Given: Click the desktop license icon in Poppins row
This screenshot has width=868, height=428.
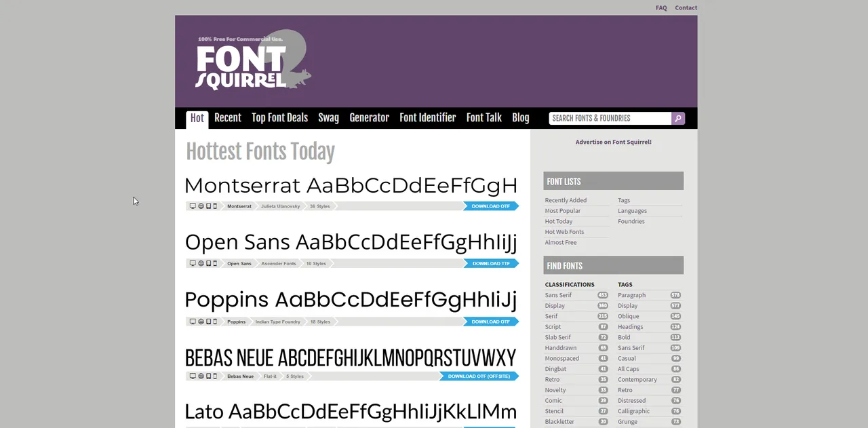Looking at the screenshot, I should tap(193, 322).
